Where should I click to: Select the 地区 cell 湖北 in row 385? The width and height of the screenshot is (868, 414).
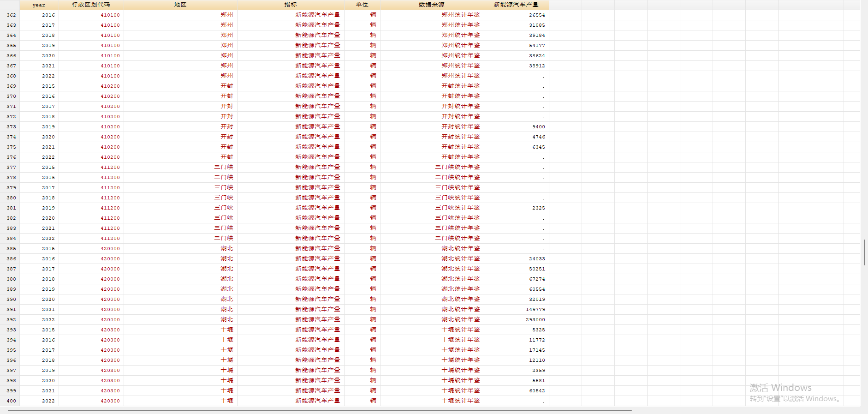(227, 249)
